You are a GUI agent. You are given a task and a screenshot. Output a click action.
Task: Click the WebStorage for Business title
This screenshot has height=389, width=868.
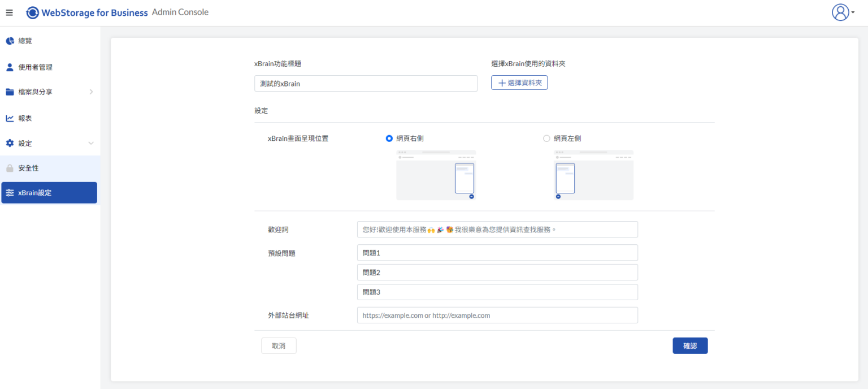pyautogui.click(x=94, y=12)
